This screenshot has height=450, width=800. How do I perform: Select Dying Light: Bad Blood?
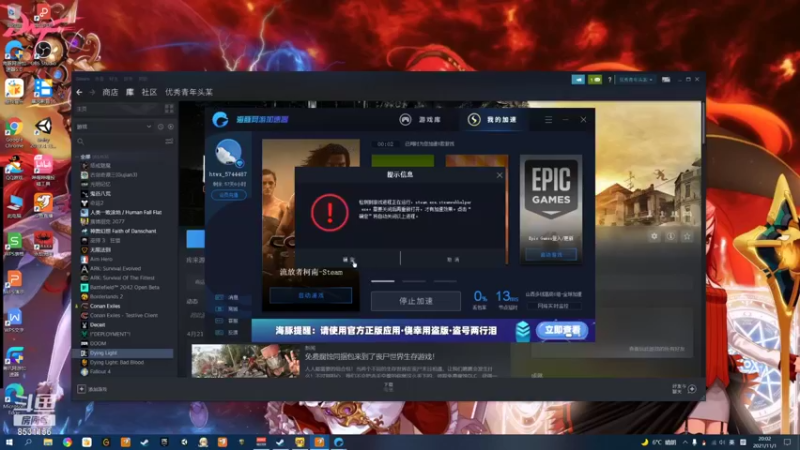117,362
